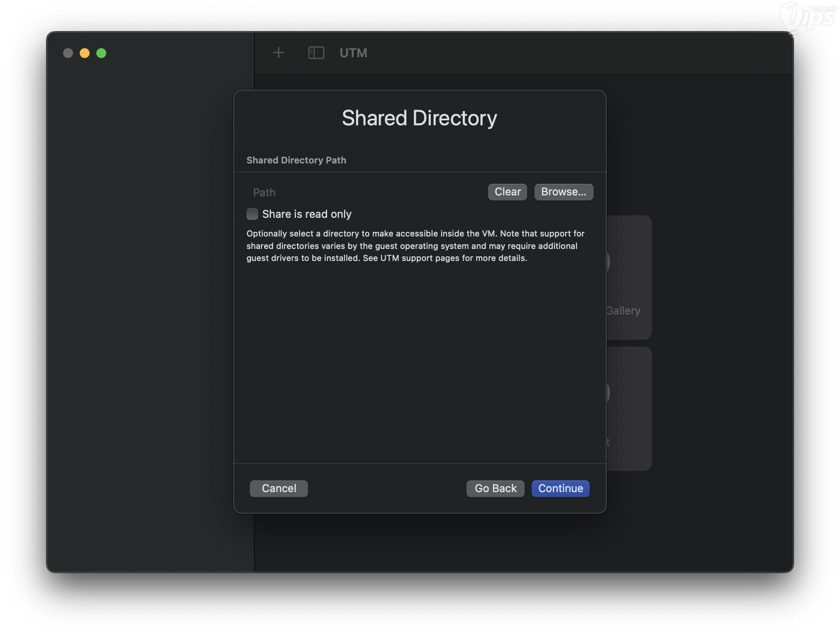The height and width of the screenshot is (634, 840).
Task: Click the lower card behind the dialog
Action: tap(629, 408)
